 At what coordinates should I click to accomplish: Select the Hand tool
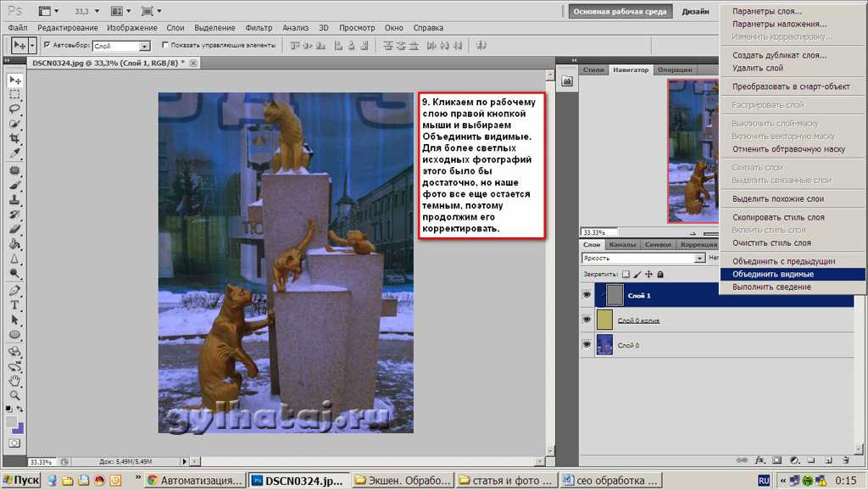pos(14,381)
